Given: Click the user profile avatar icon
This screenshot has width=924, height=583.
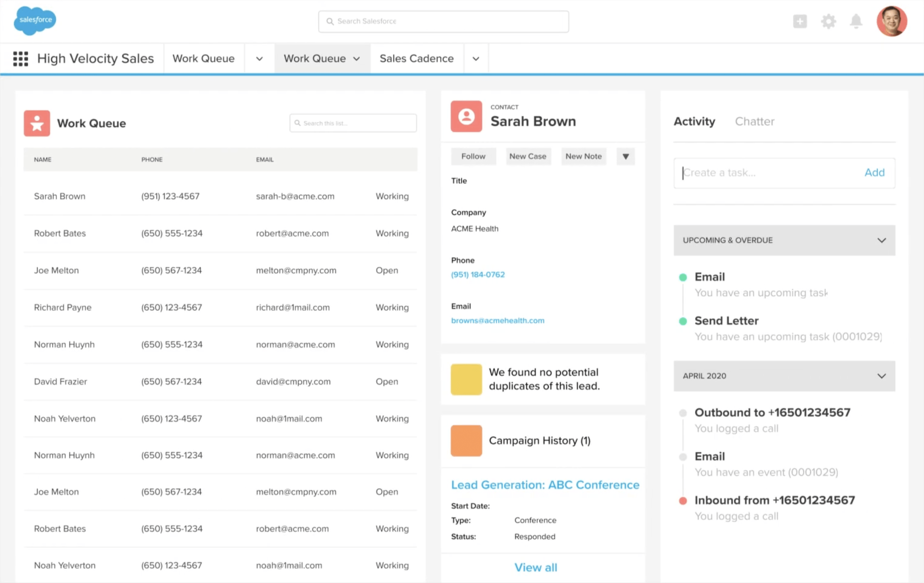Looking at the screenshot, I should [891, 20].
